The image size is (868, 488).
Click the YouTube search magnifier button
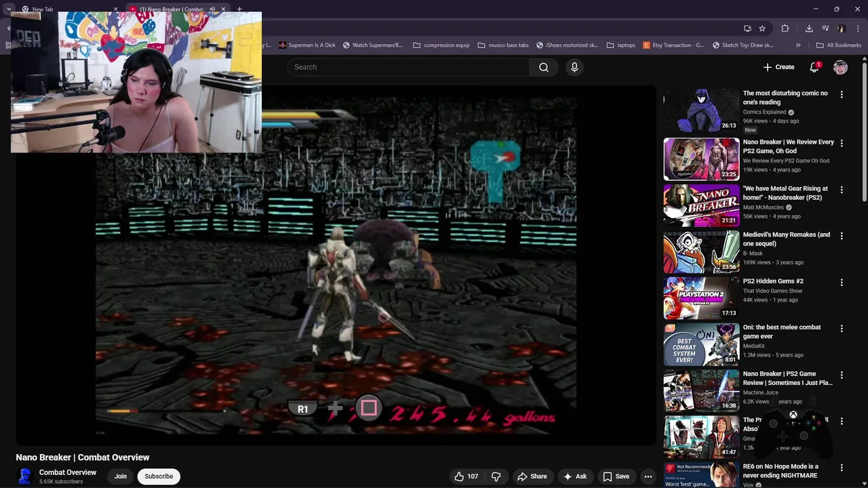(544, 67)
